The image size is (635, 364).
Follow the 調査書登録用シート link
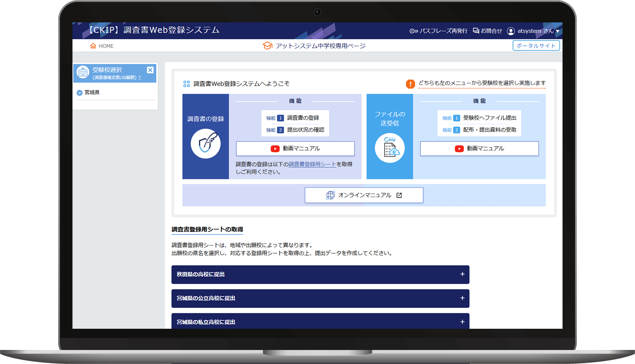coord(312,164)
